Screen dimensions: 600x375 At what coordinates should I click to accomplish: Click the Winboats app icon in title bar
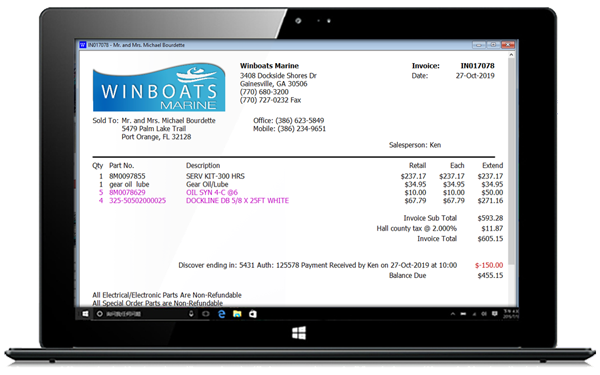coord(83,45)
